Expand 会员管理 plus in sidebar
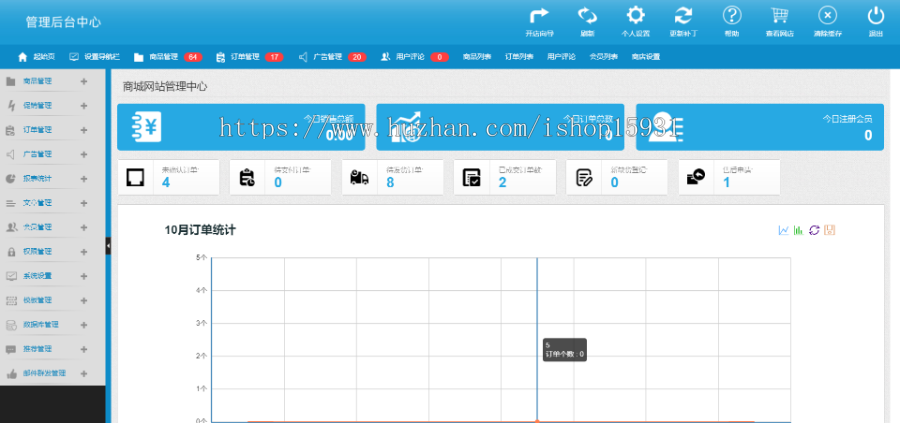Image resolution: width=900 pixels, height=423 pixels. tap(84, 227)
